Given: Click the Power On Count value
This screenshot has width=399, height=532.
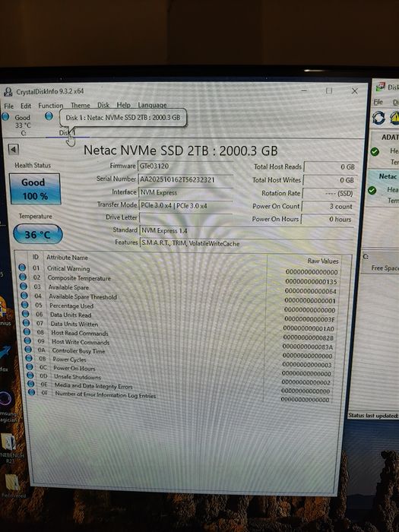Looking at the screenshot, I should click(328, 206).
